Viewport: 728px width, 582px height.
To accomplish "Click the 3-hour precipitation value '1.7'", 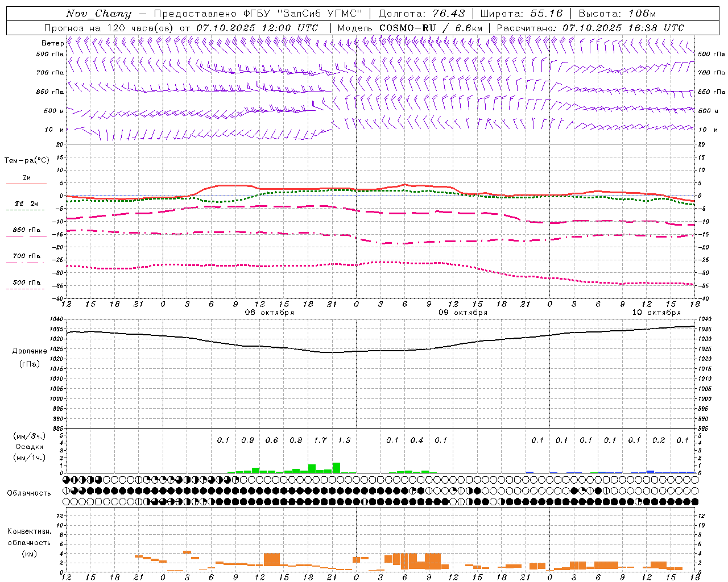I will pos(320,440).
